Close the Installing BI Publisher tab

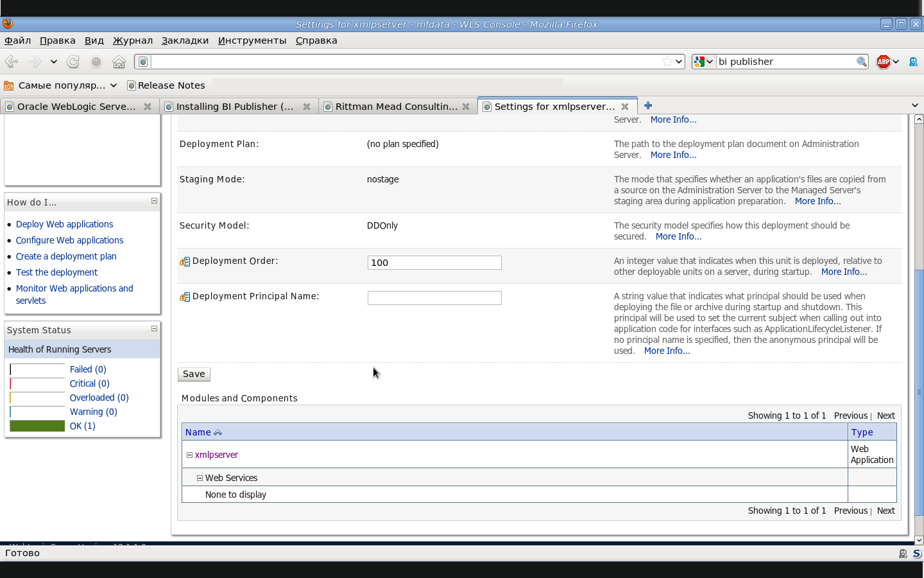point(307,107)
